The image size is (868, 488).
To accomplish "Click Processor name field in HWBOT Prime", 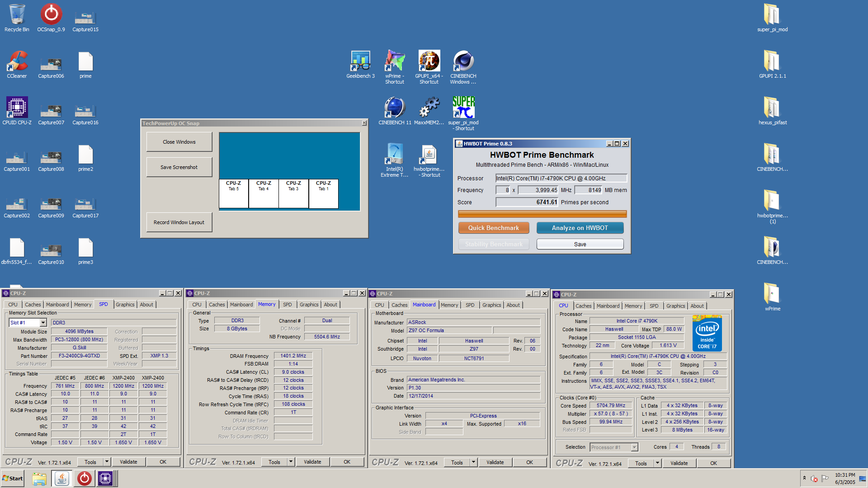I will click(561, 178).
